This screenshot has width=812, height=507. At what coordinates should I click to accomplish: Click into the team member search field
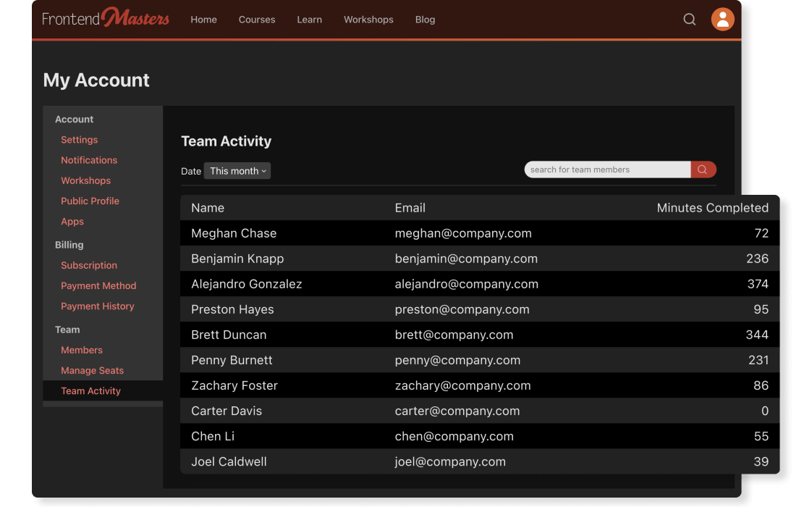606,169
